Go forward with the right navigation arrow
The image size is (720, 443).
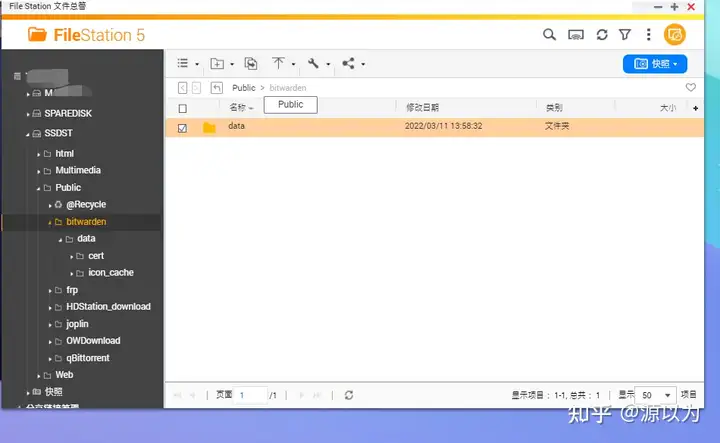196,88
